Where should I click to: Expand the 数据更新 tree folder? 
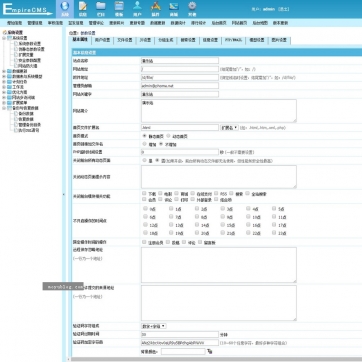click(x=4, y=71)
